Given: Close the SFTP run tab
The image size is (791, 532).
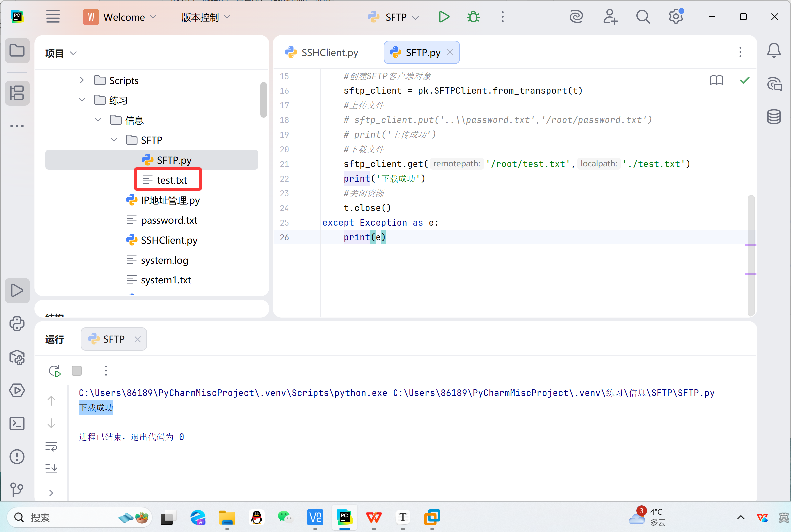Looking at the screenshot, I should (x=137, y=339).
